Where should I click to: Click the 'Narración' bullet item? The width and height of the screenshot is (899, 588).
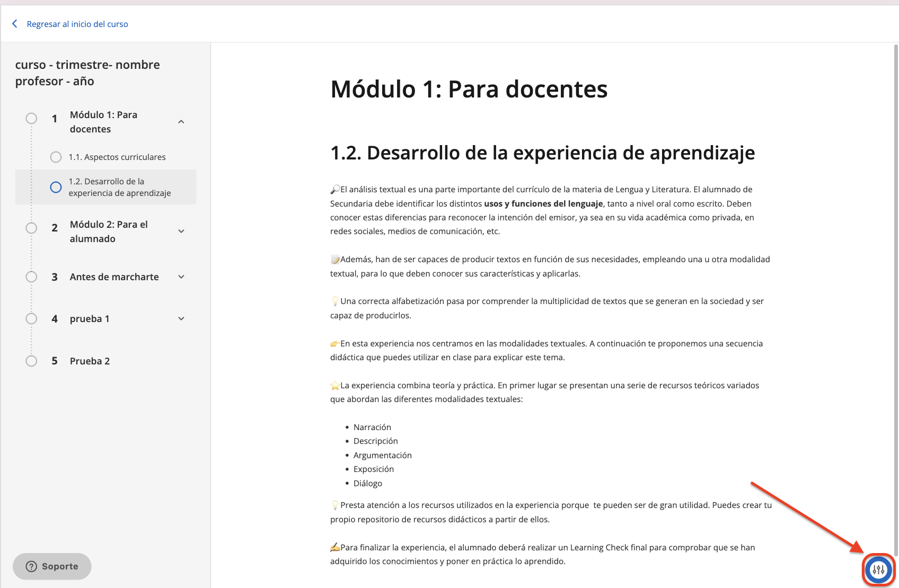tap(372, 427)
